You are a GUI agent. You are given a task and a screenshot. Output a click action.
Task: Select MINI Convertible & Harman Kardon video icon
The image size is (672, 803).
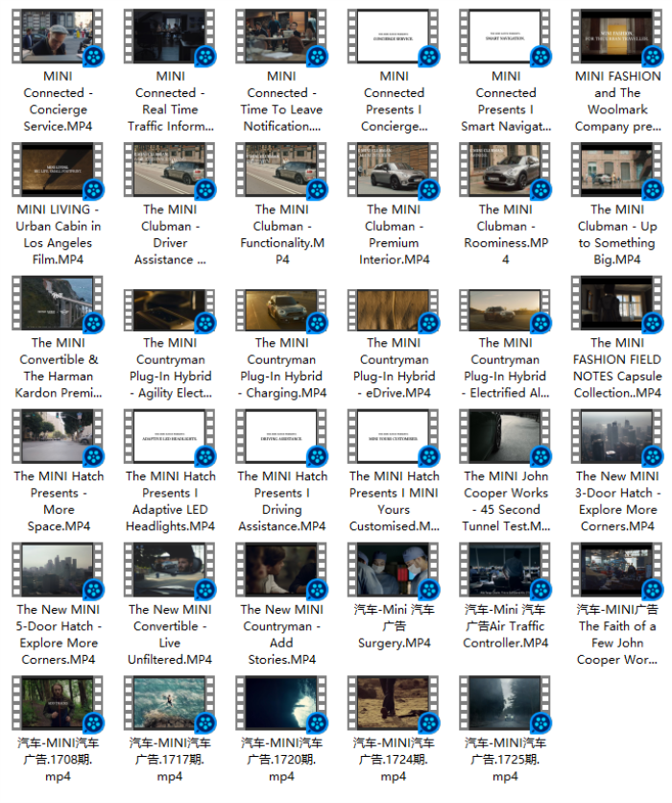pos(58,304)
